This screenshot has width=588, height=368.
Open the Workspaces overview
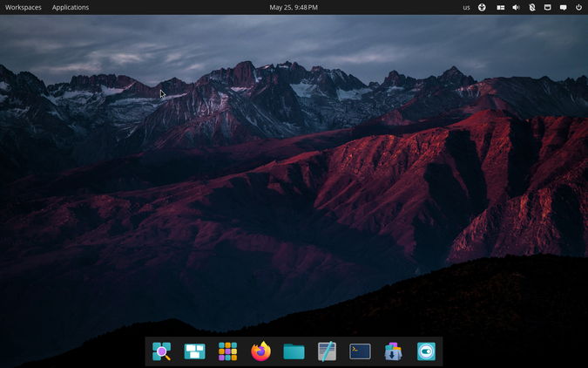click(24, 7)
